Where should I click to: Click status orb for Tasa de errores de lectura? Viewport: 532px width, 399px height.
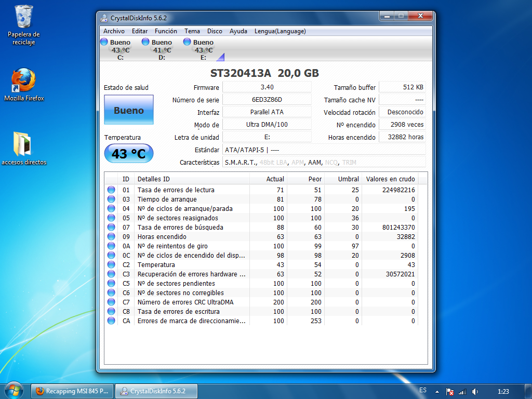[111, 190]
